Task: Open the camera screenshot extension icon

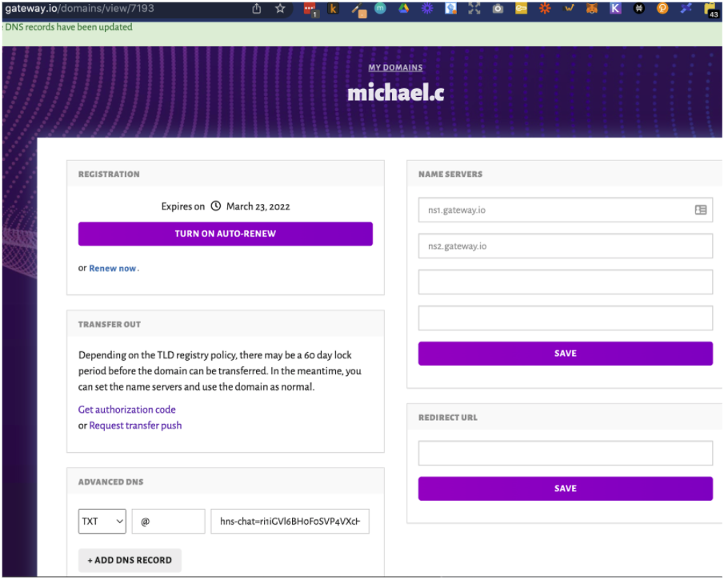Action: [x=498, y=9]
